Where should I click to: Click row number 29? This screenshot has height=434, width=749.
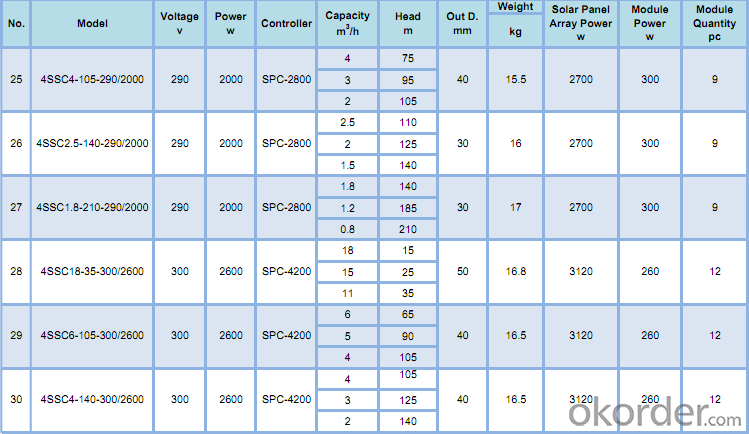(x=16, y=335)
